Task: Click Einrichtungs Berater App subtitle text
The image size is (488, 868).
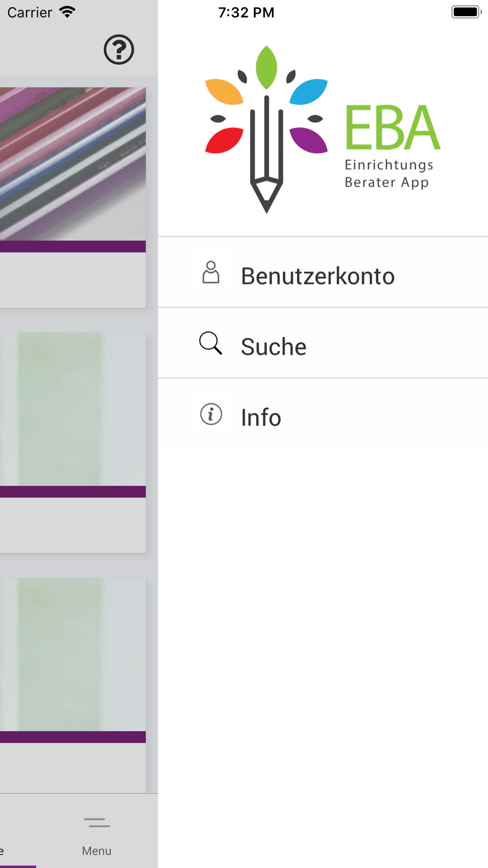Action: click(389, 173)
